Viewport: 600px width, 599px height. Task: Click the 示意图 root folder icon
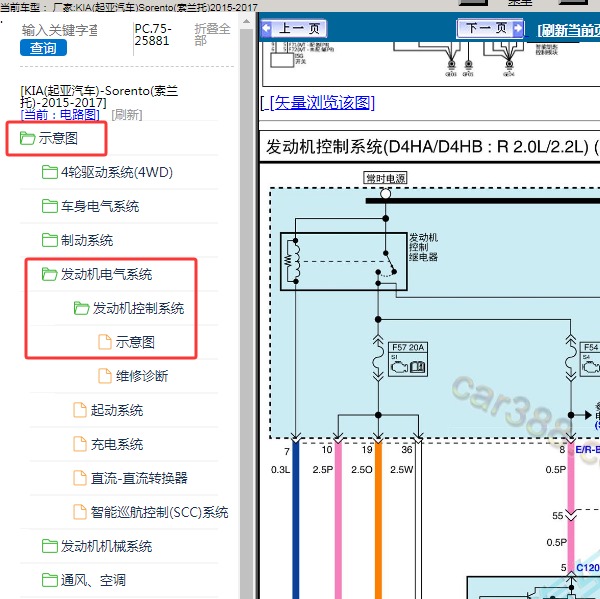[x=27, y=138]
